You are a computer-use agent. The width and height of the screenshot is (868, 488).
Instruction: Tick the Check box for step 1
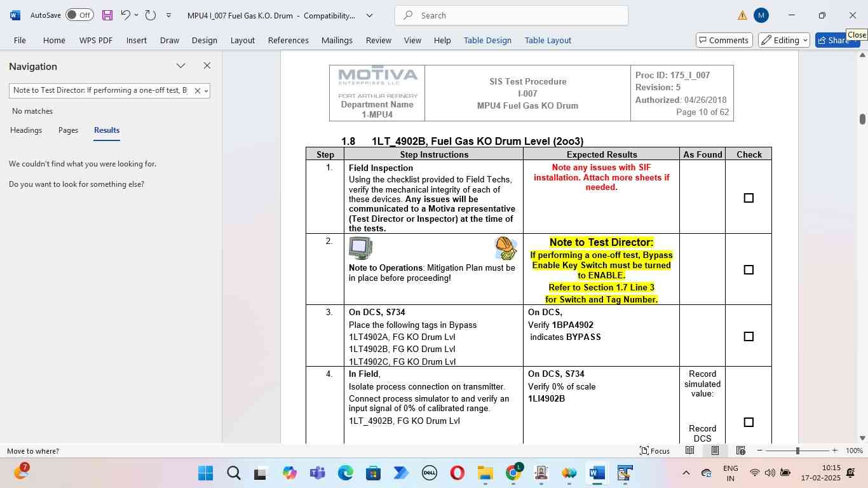749,198
